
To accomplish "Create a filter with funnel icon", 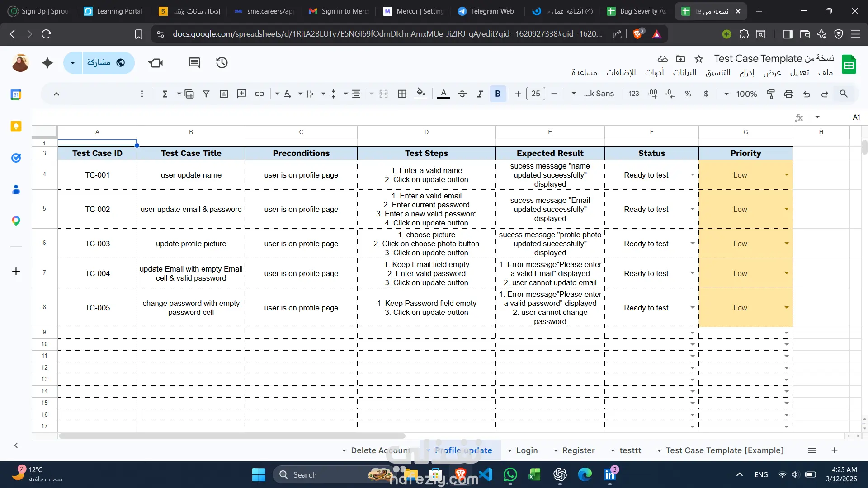I will pyautogui.click(x=206, y=94).
